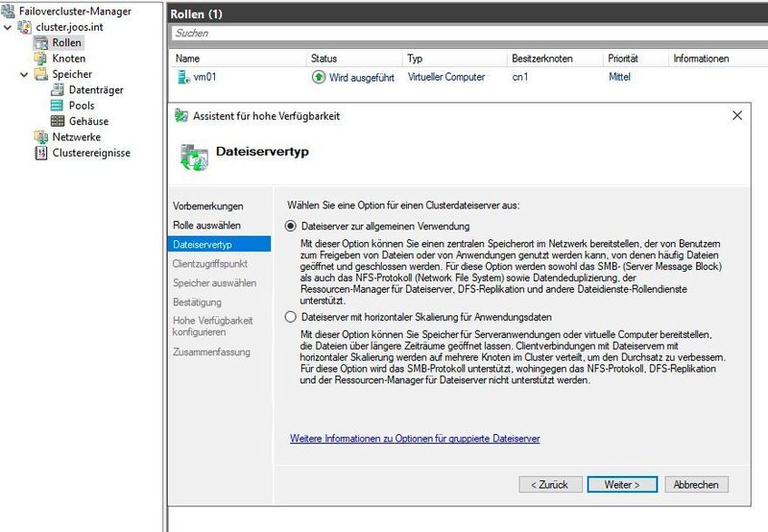Click the Gehäuse enclosure icon
Viewport: 768px width, 532px height.
coord(58,121)
